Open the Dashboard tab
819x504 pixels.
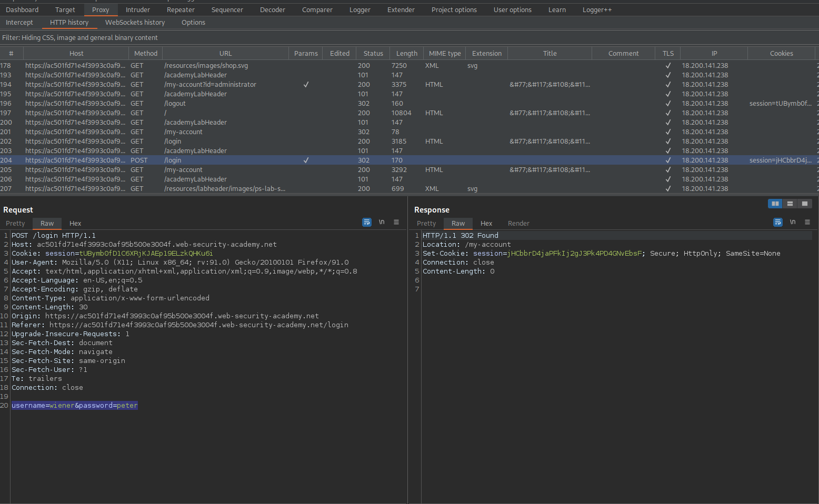click(x=22, y=10)
